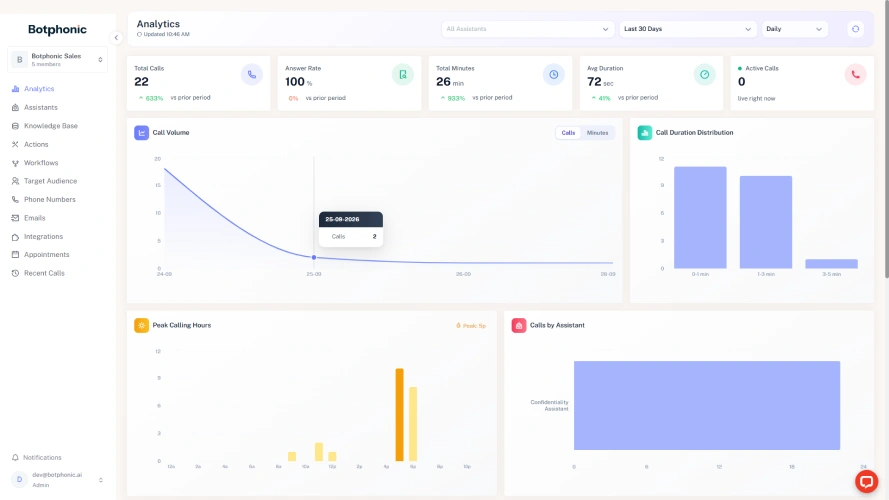
Task: Click the Analytics bar-chart icon in sidebar
Action: tap(15, 89)
